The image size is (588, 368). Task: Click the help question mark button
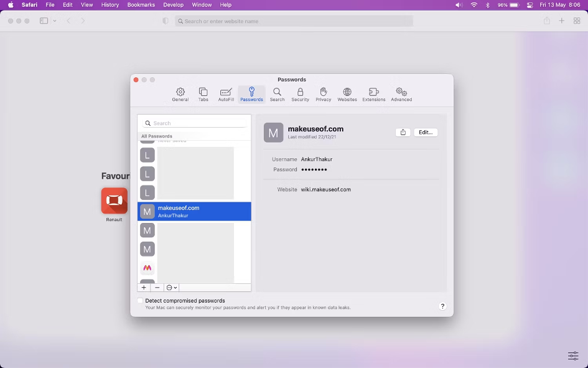(x=442, y=306)
